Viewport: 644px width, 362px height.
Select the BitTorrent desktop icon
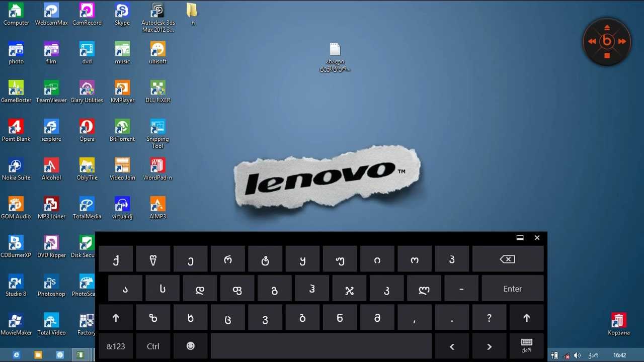click(122, 130)
